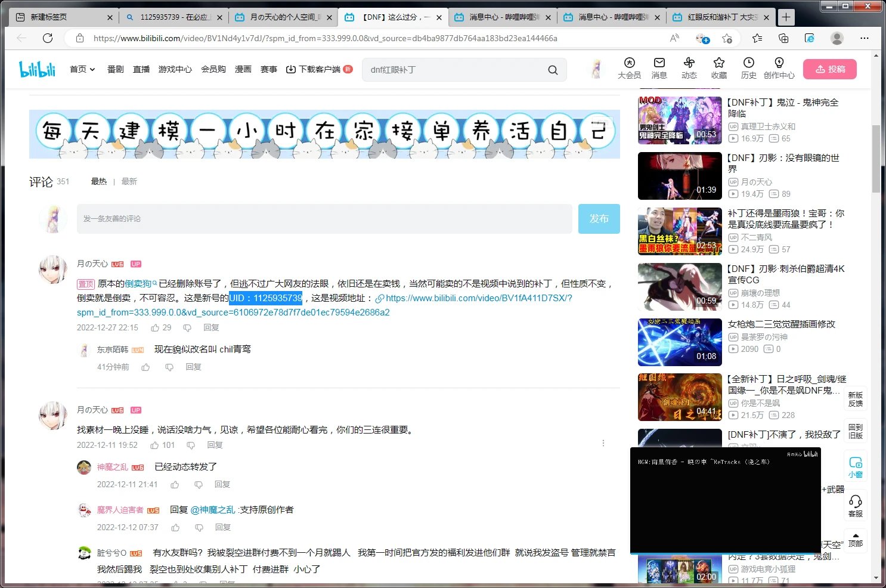Click the bilibili logo

pos(37,69)
